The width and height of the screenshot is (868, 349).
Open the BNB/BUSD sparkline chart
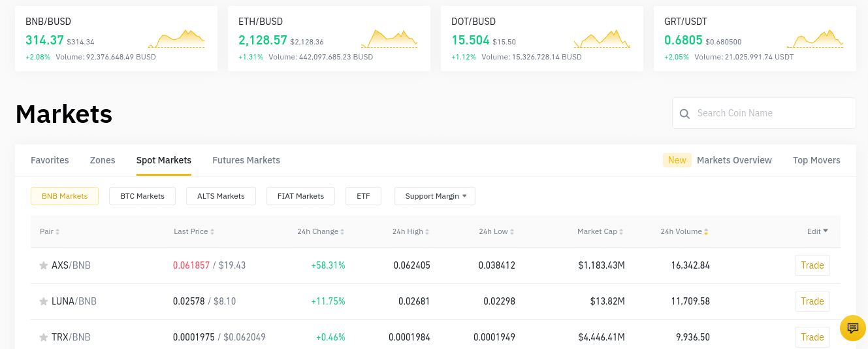[x=176, y=39]
